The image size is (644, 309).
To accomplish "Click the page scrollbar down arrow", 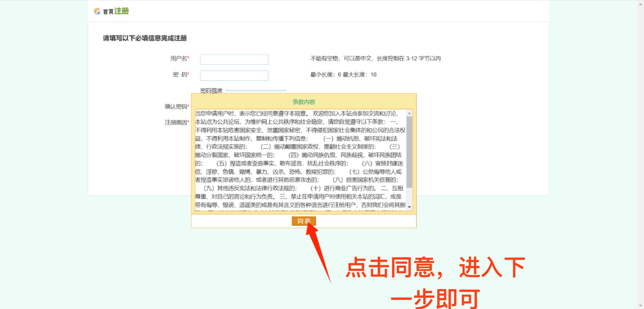I will [x=640, y=306].
